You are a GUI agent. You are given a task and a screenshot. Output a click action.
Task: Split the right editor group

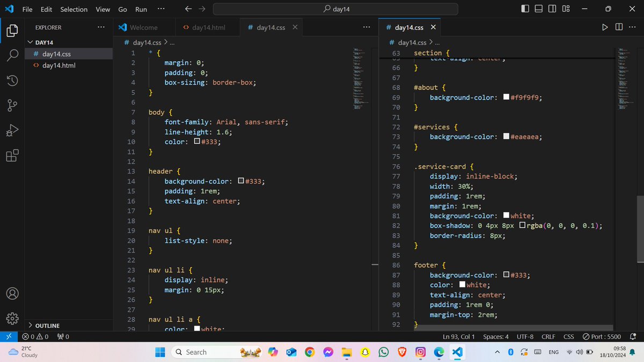click(x=619, y=27)
